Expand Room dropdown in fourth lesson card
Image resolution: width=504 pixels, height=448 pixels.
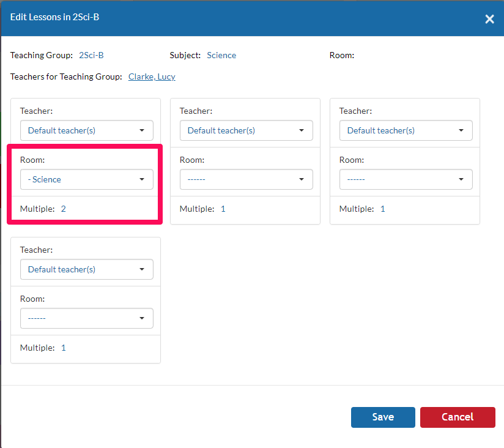click(x=87, y=318)
